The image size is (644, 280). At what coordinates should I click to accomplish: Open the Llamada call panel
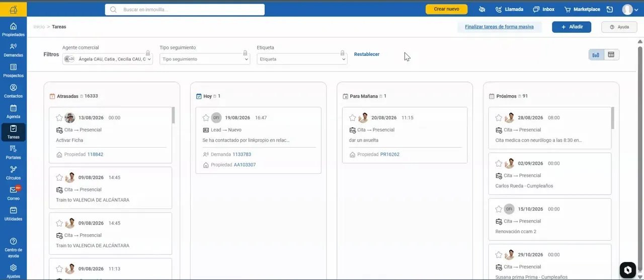(x=509, y=9)
